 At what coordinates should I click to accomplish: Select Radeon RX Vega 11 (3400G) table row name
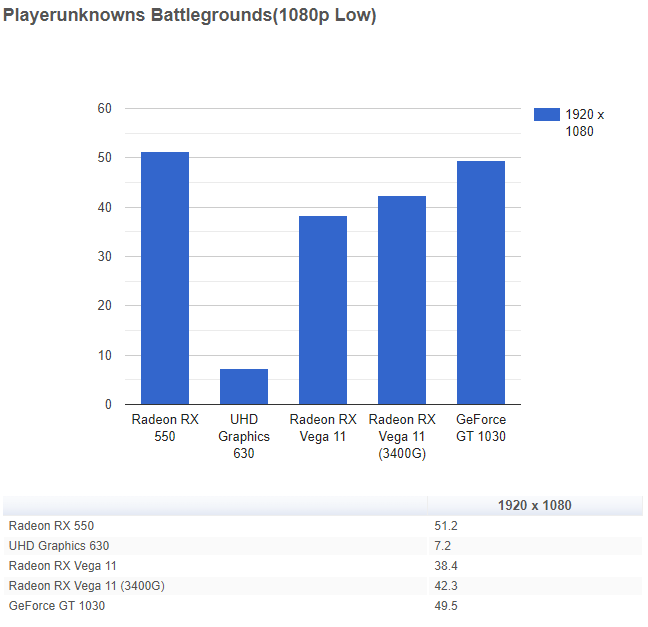86,586
